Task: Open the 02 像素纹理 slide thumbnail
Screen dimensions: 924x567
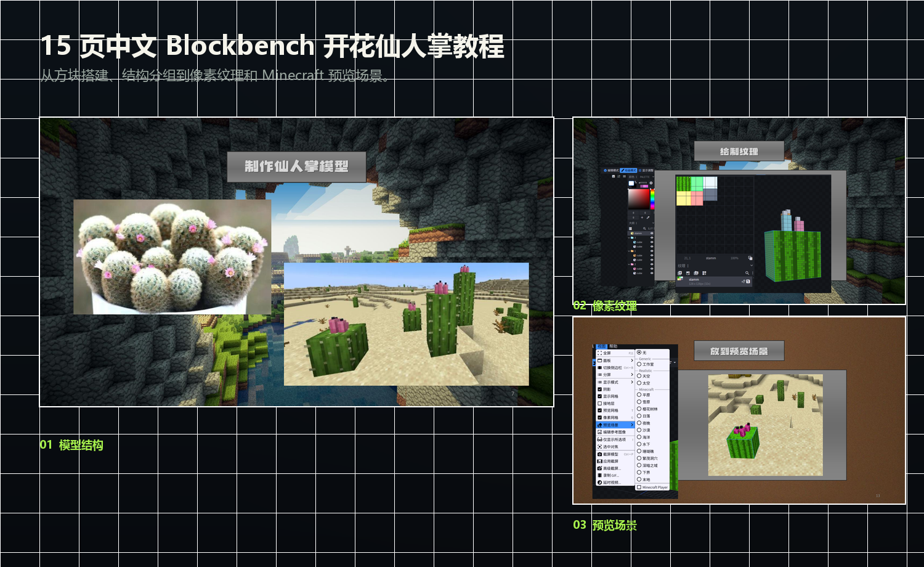Action: 739,211
